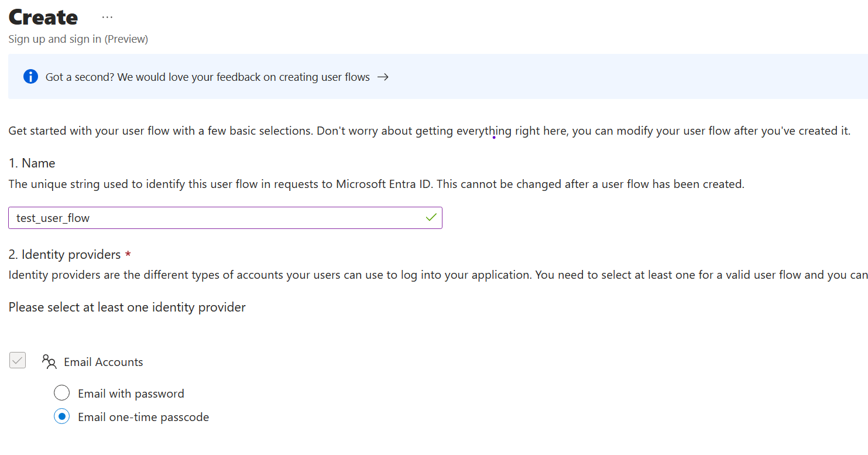868x455 pixels.
Task: Select Email one-time passcode radio button
Action: coord(61,417)
